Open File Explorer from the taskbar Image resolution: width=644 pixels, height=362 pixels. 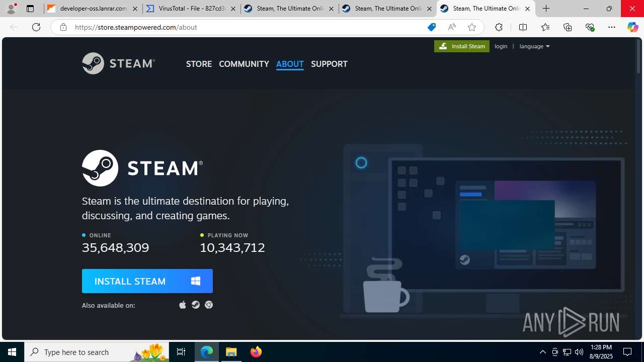(231, 352)
